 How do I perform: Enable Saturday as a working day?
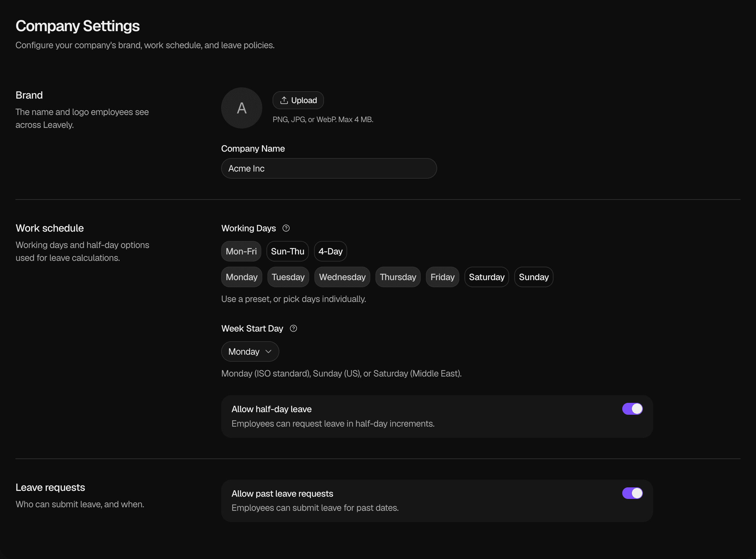[487, 277]
